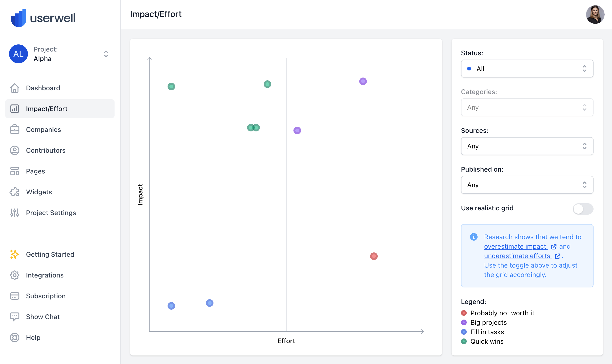Open the Published on dropdown
612x364 pixels.
pos(527,185)
